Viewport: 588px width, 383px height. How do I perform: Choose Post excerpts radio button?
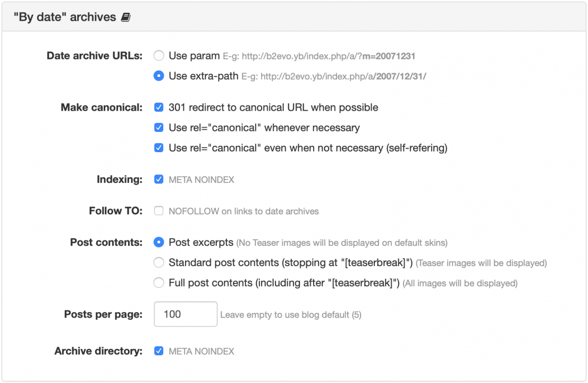tap(158, 243)
